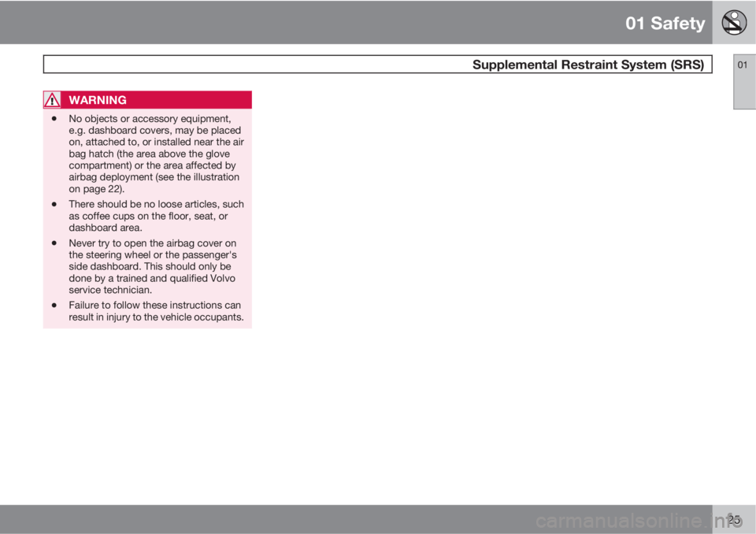Image resolution: width=756 pixels, height=534 pixels.
Task: Click 'qualified Volvo service technician' text
Action: (x=152, y=284)
